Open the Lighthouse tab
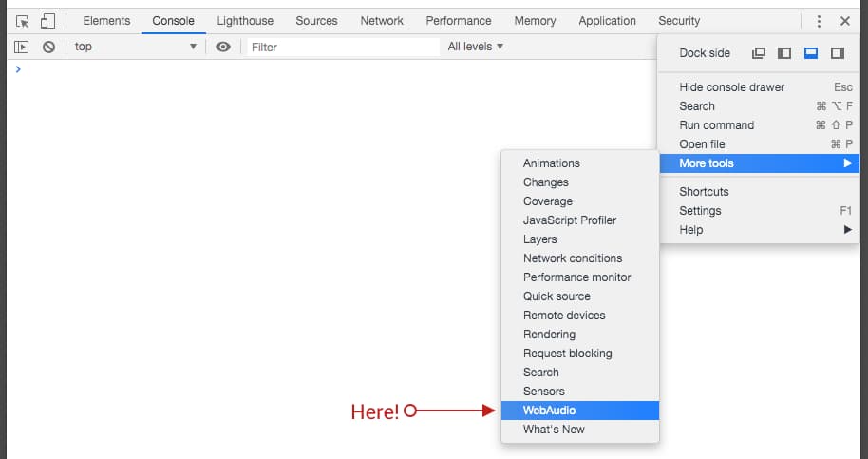 (245, 21)
